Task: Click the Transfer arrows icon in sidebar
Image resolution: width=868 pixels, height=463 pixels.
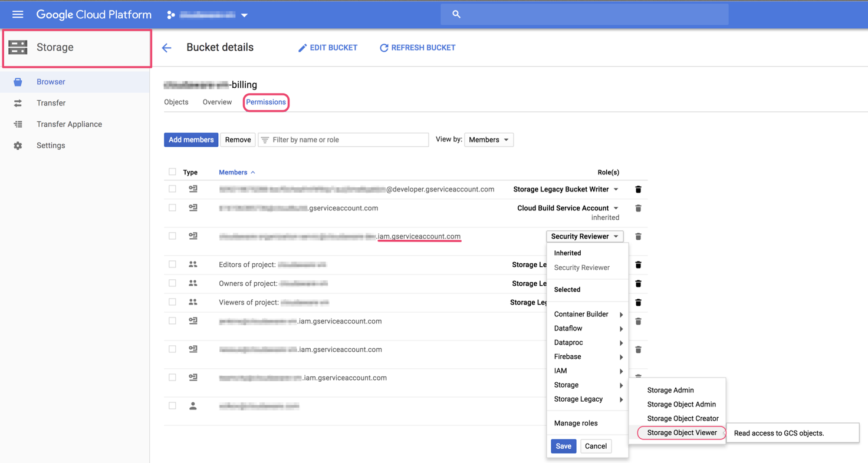Action: [x=18, y=103]
